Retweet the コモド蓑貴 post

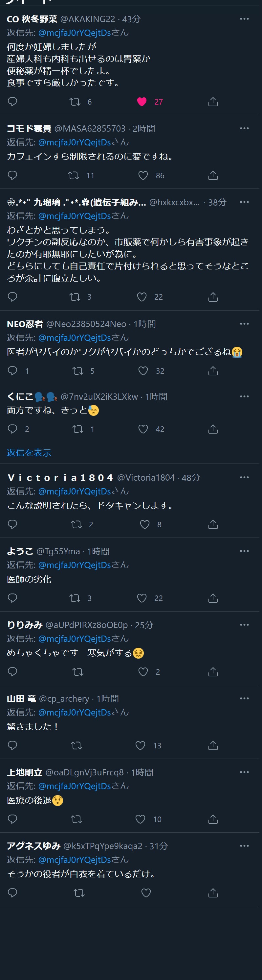pos(74,175)
